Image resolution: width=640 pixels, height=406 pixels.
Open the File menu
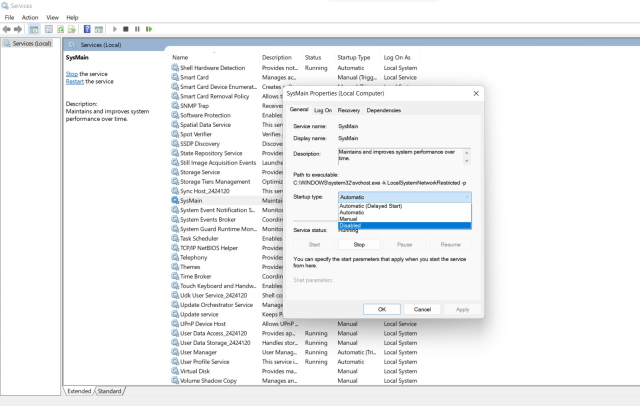coord(9,18)
